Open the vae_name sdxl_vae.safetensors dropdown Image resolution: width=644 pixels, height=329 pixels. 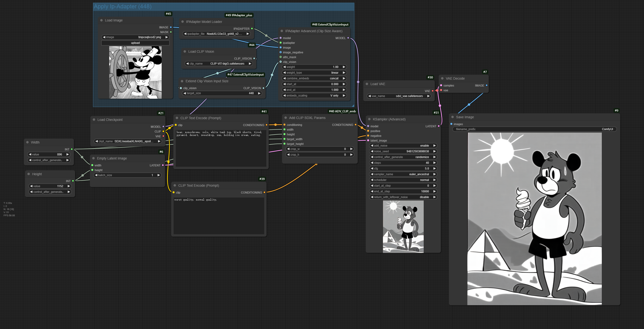[399, 96]
